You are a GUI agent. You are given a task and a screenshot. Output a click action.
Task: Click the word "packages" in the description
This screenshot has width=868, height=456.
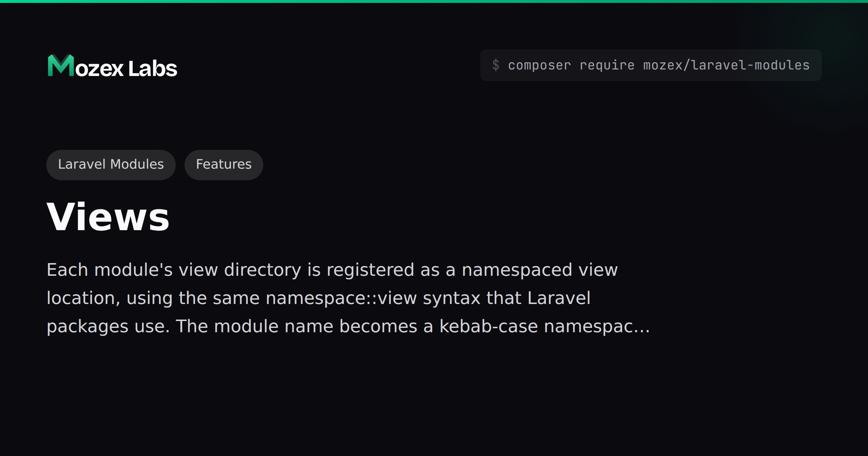[x=88, y=327]
